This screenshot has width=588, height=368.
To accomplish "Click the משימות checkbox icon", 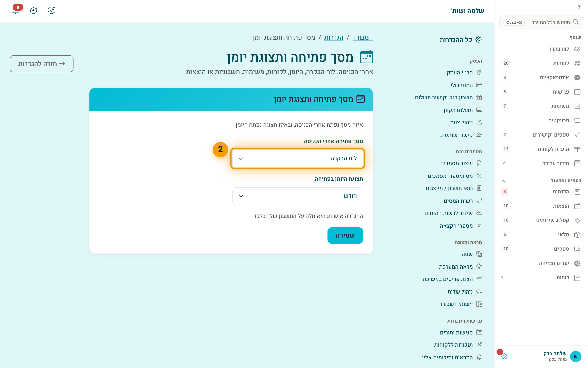I will click(577, 106).
